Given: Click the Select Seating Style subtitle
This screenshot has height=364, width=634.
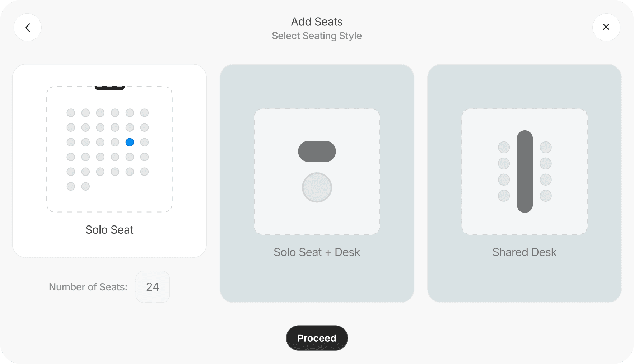Looking at the screenshot, I should pos(316,36).
